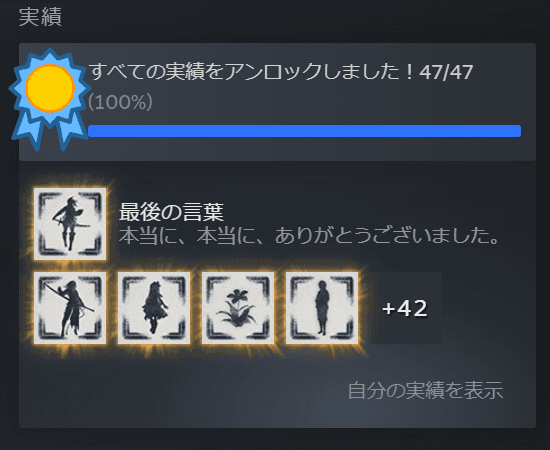Click the right end of the blue progress bar

(x=514, y=131)
